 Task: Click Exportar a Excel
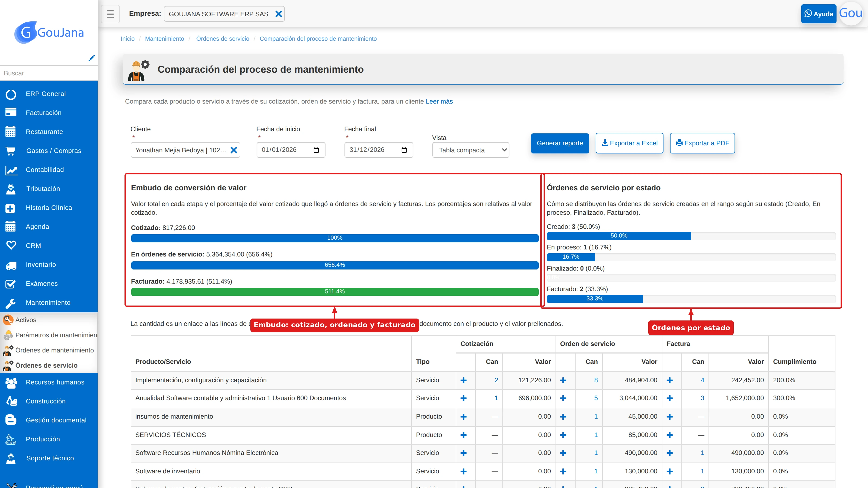click(x=629, y=143)
